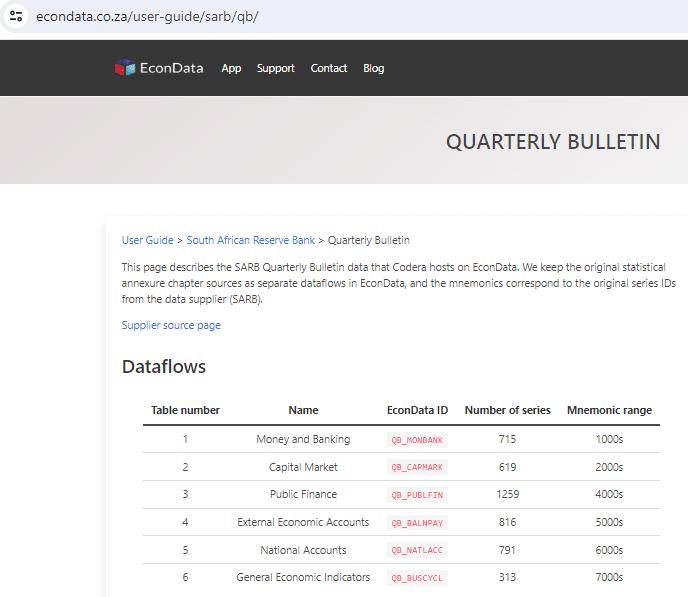The width and height of the screenshot is (688, 597).
Task: Click table number 1 cell
Action: point(185,439)
